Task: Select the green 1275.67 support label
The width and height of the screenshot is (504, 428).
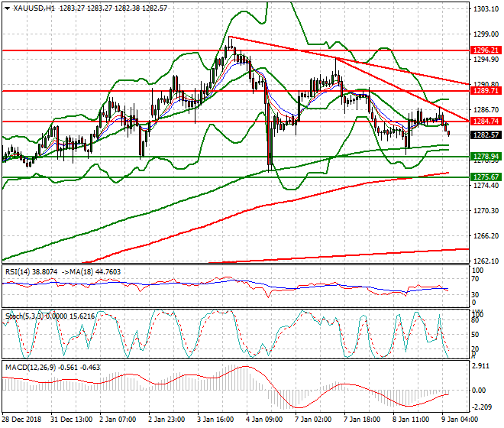Action: [486, 177]
